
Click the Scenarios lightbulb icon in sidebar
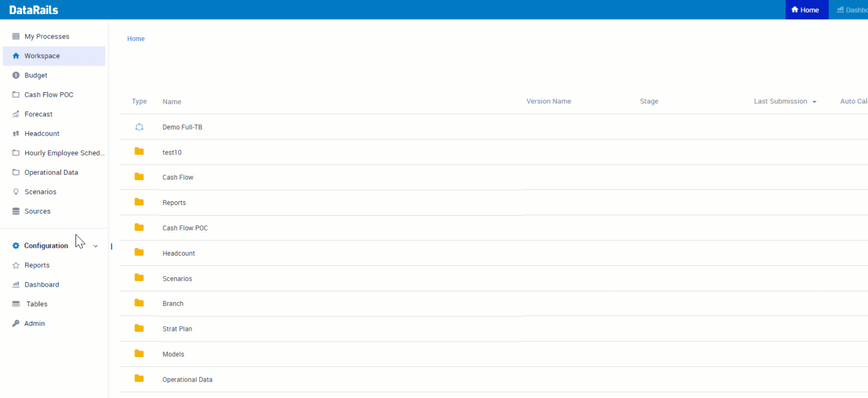pos(16,192)
